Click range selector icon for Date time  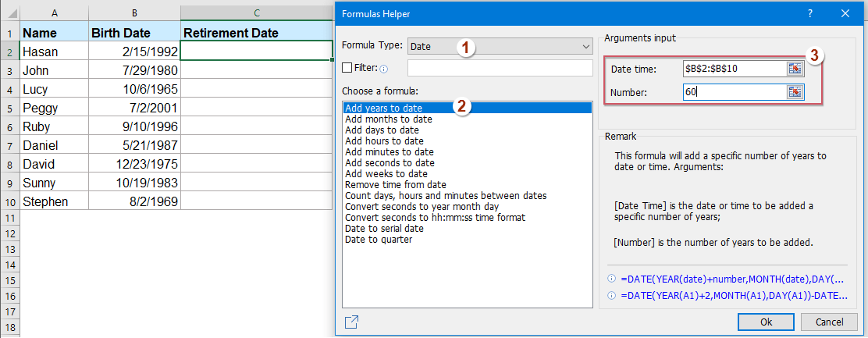coord(795,69)
